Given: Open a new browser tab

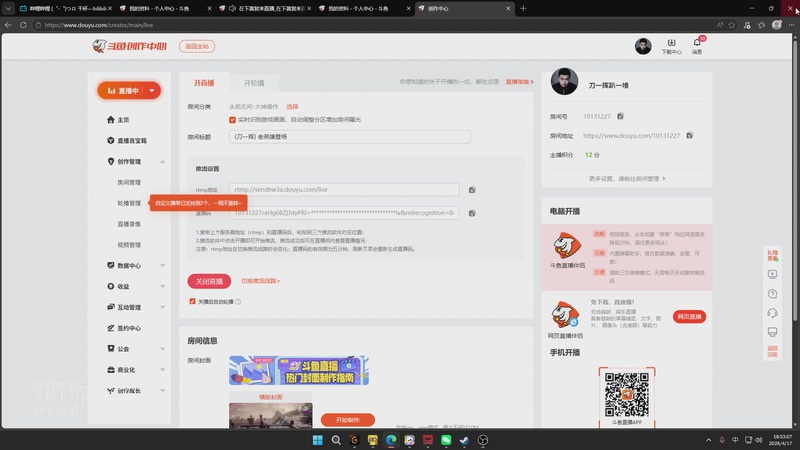Looking at the screenshot, I should click(x=523, y=8).
